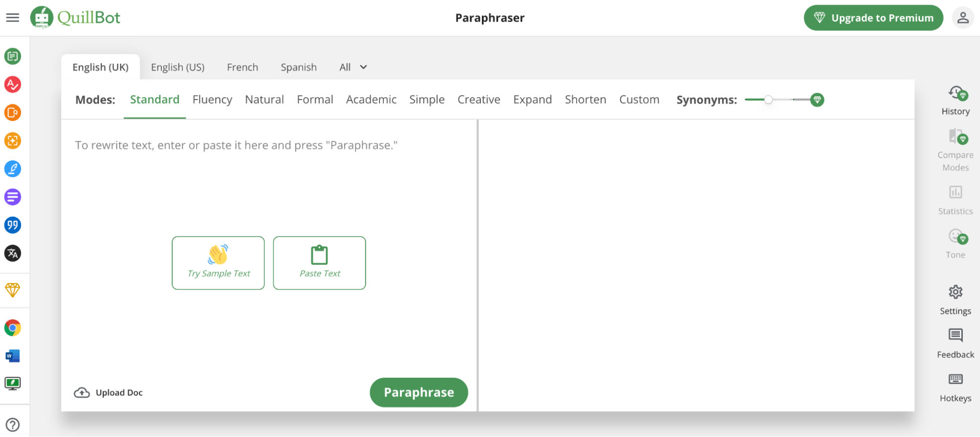
Task: Click the Premium diamond sidebar icon
Action: pos(13,290)
